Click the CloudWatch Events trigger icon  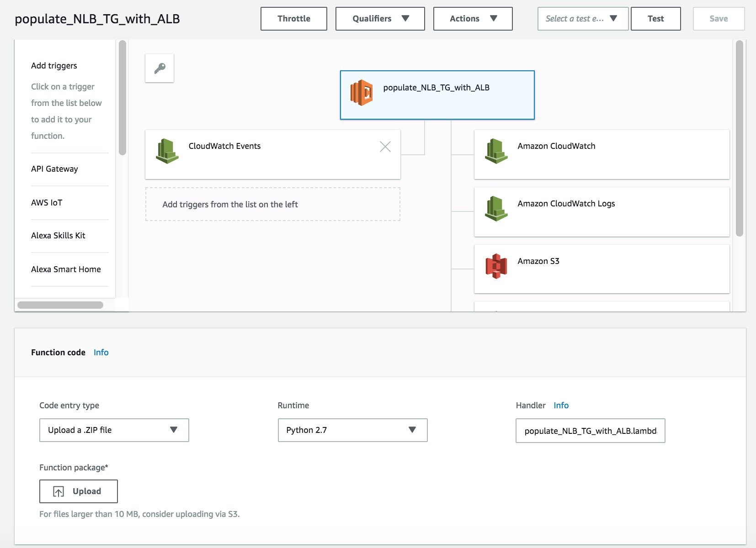(x=167, y=151)
